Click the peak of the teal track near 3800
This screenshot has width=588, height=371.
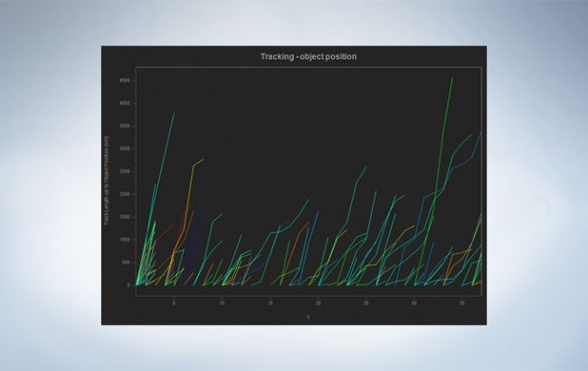(x=173, y=113)
